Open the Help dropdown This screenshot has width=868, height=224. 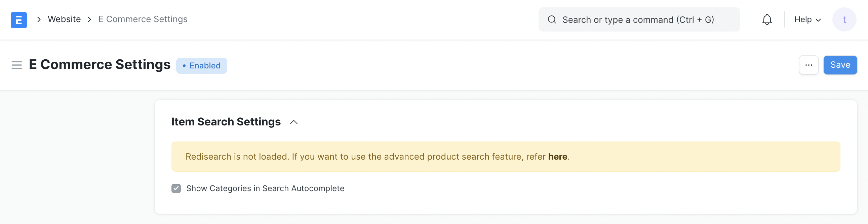click(x=807, y=19)
